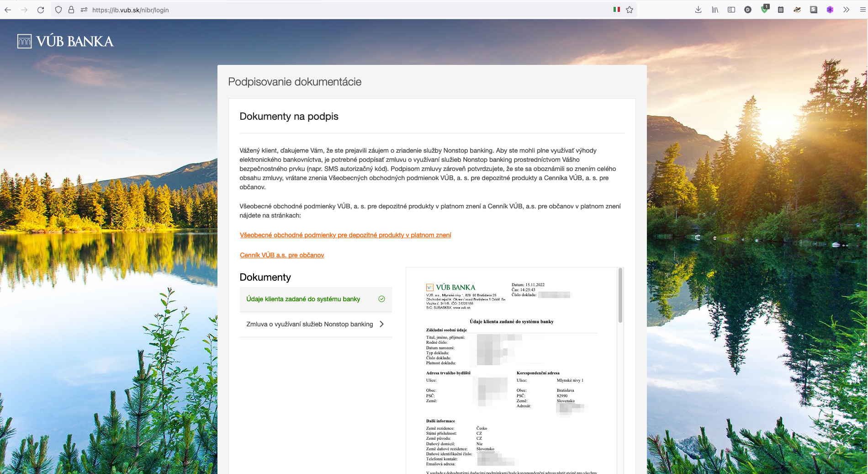The width and height of the screenshot is (868, 474).
Task: Open Všeobecné obchodné podmienky link
Action: click(x=345, y=235)
